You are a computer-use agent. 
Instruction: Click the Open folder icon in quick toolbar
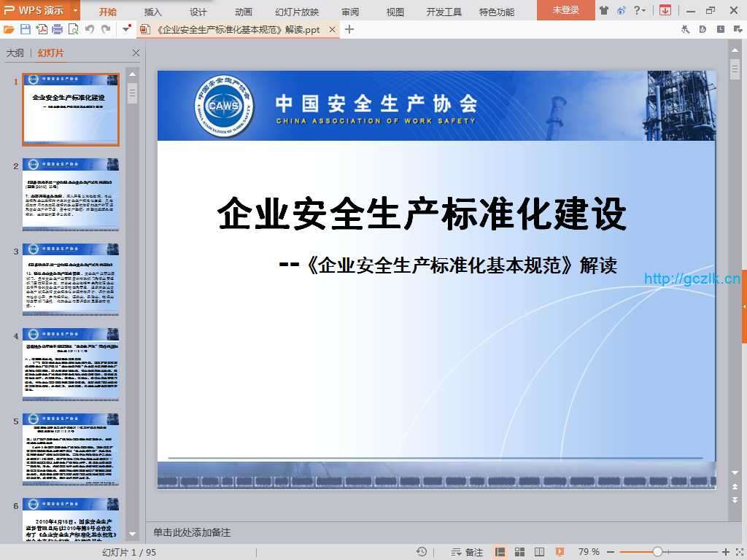pos(9,29)
